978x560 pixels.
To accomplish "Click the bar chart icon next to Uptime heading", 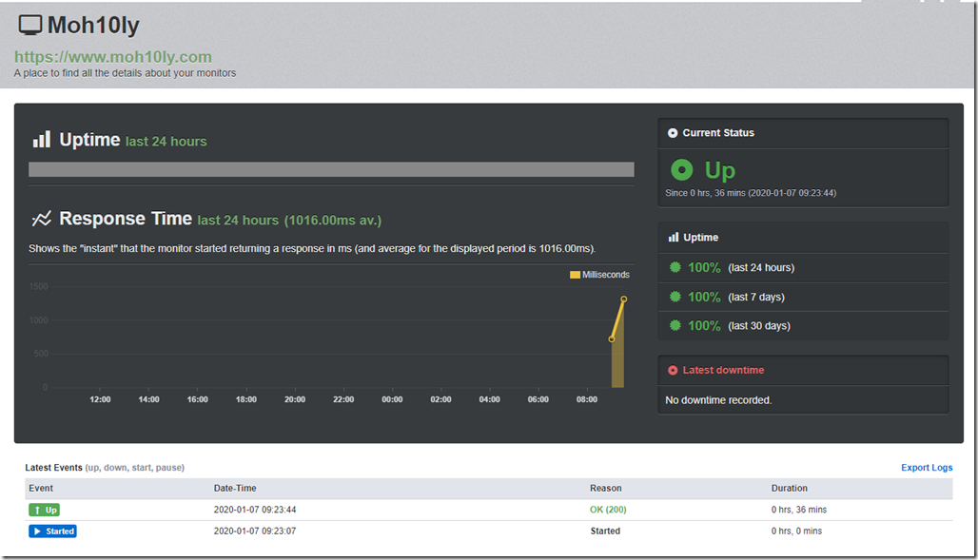I will point(41,140).
